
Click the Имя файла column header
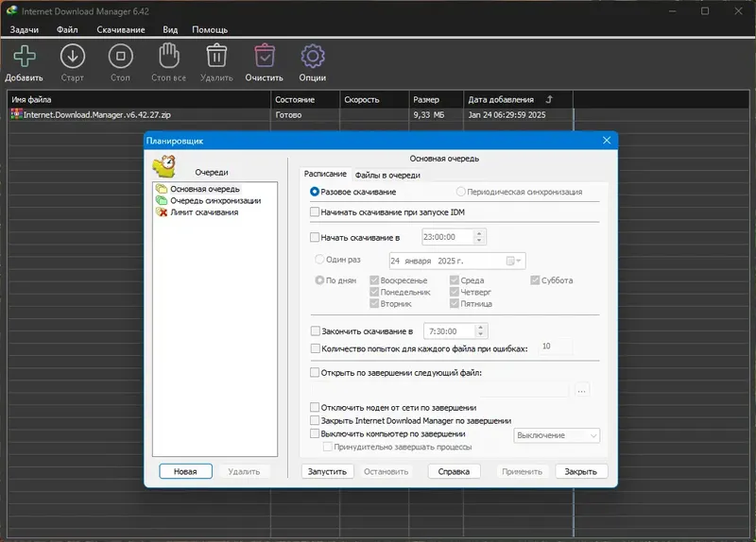(139, 99)
